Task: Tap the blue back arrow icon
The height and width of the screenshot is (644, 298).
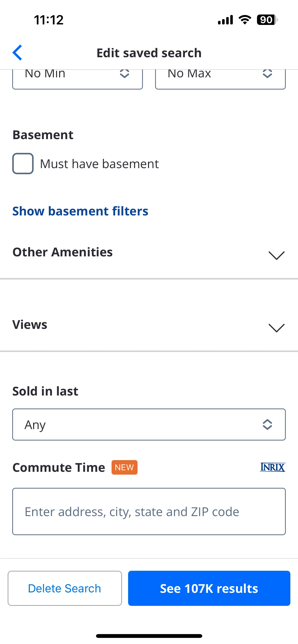Action: (17, 53)
